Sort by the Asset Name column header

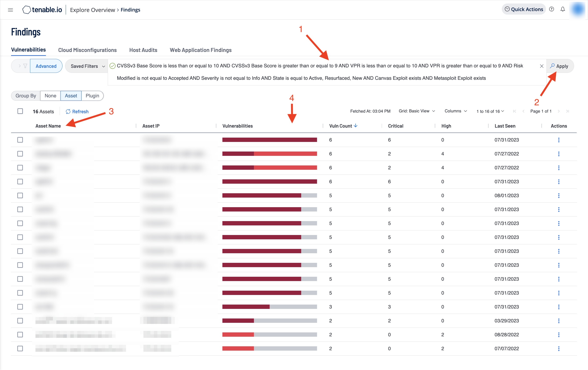pyautogui.click(x=48, y=126)
